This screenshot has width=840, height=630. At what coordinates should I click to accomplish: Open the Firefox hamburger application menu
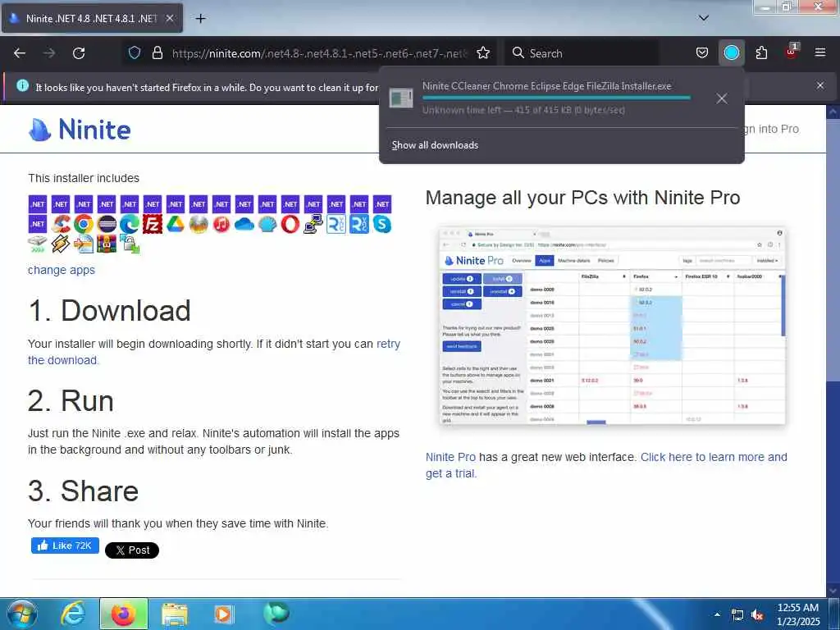pyautogui.click(x=820, y=52)
